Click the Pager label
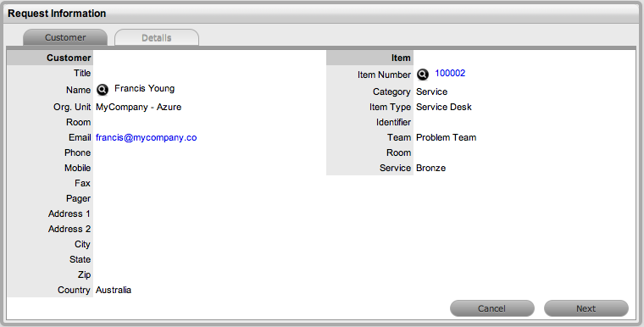Image resolution: width=644 pixels, height=327 pixels. coord(79,199)
